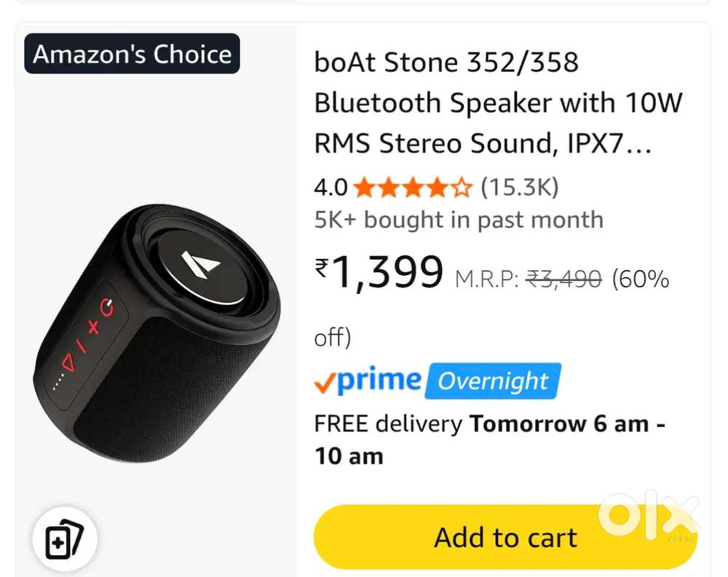The image size is (728, 577).
Task: Add the boAt speaker to cart
Action: coord(505,538)
